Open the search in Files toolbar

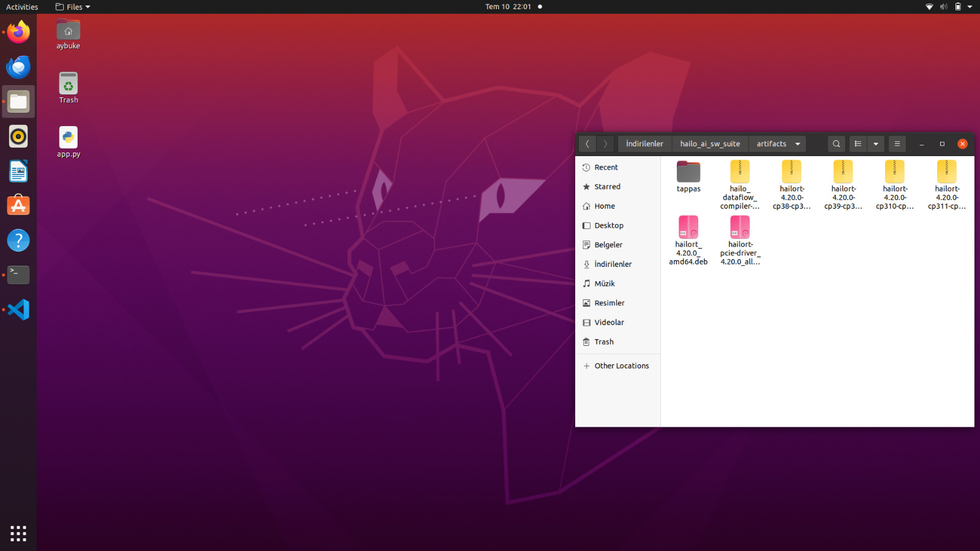(836, 144)
